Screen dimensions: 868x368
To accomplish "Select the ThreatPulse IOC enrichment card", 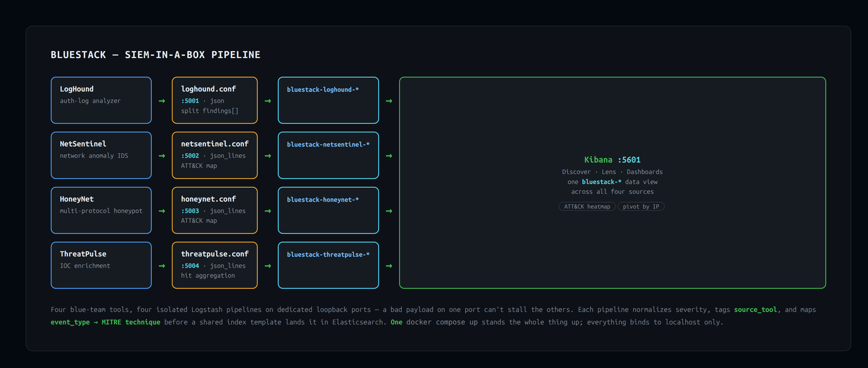I will (101, 265).
